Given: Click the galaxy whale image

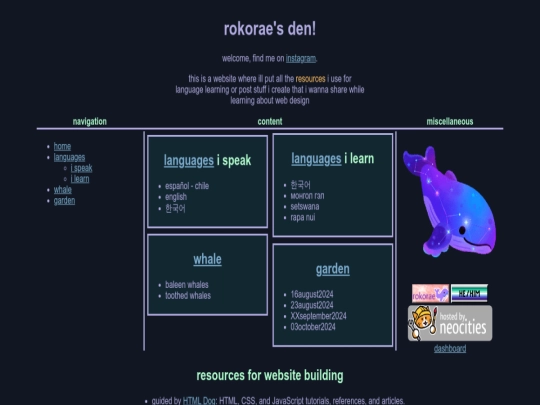Looking at the screenshot, I should click(450, 201).
